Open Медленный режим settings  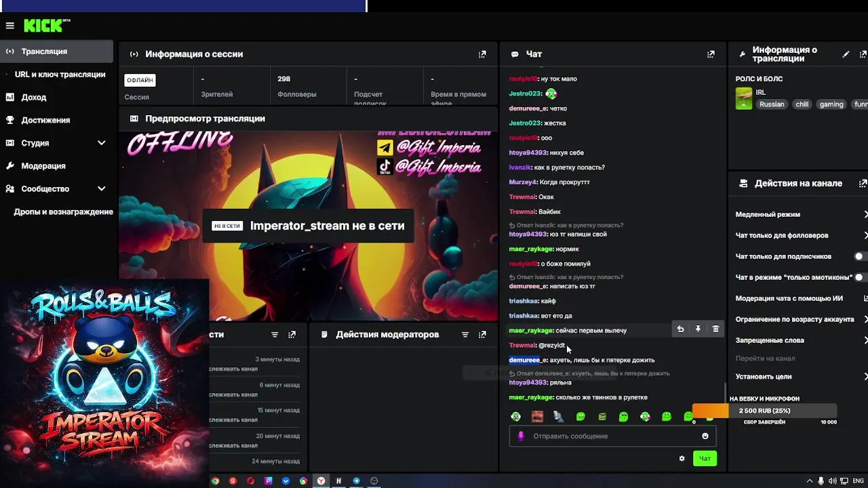(800, 215)
